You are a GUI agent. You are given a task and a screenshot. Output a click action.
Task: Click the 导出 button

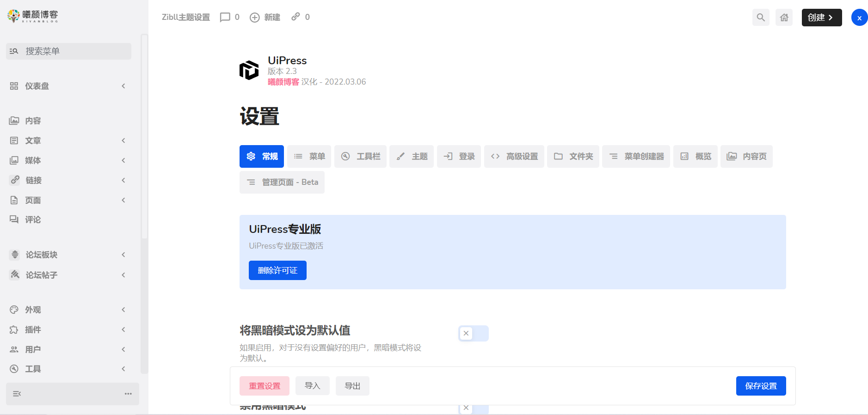click(352, 386)
